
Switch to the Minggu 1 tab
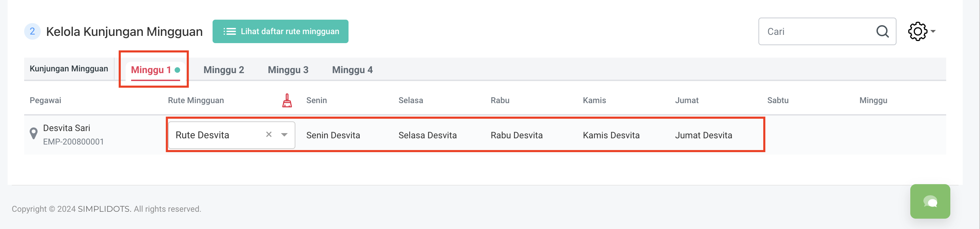pyautogui.click(x=151, y=70)
